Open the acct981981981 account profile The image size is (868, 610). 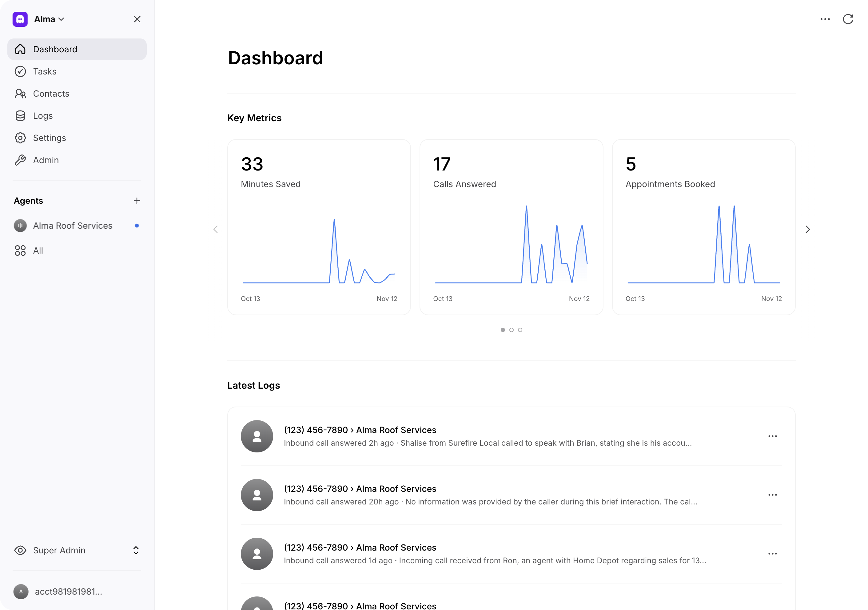(68, 592)
